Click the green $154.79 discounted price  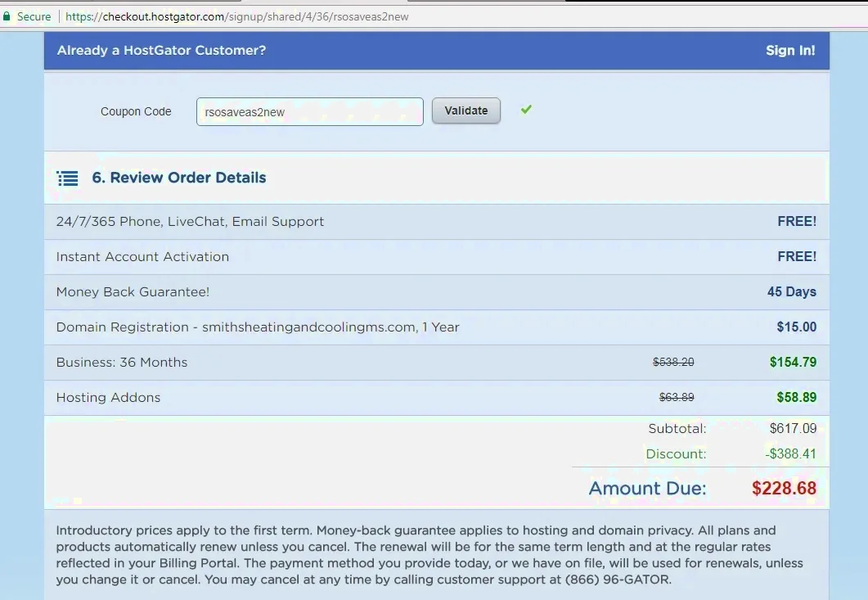click(x=792, y=363)
